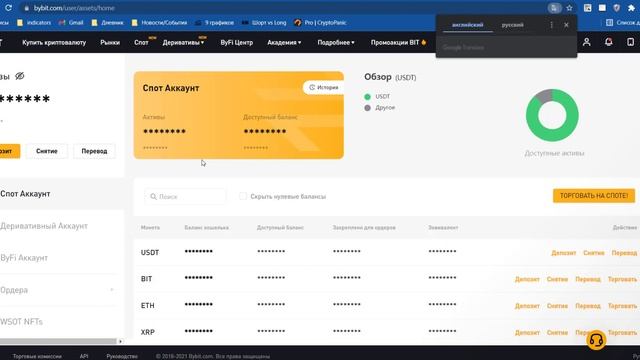Click the coin search field

coord(185,196)
